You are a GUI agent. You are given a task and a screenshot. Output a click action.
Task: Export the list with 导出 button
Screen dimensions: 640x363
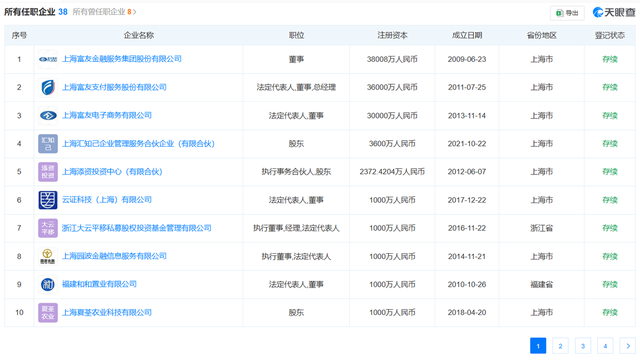click(x=567, y=13)
